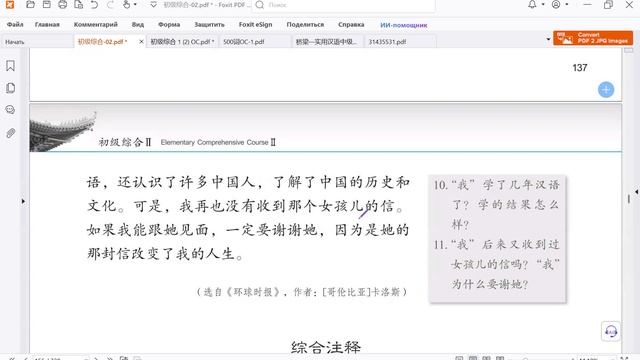This screenshot has height=360, width=640.
Task: Open the user account icon
Action: point(556,4)
